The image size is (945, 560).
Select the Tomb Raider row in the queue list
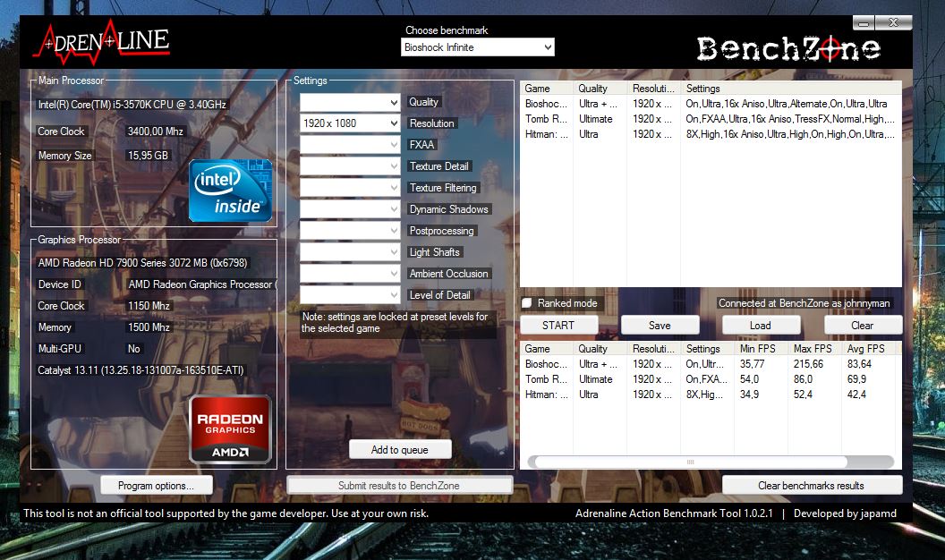710,119
